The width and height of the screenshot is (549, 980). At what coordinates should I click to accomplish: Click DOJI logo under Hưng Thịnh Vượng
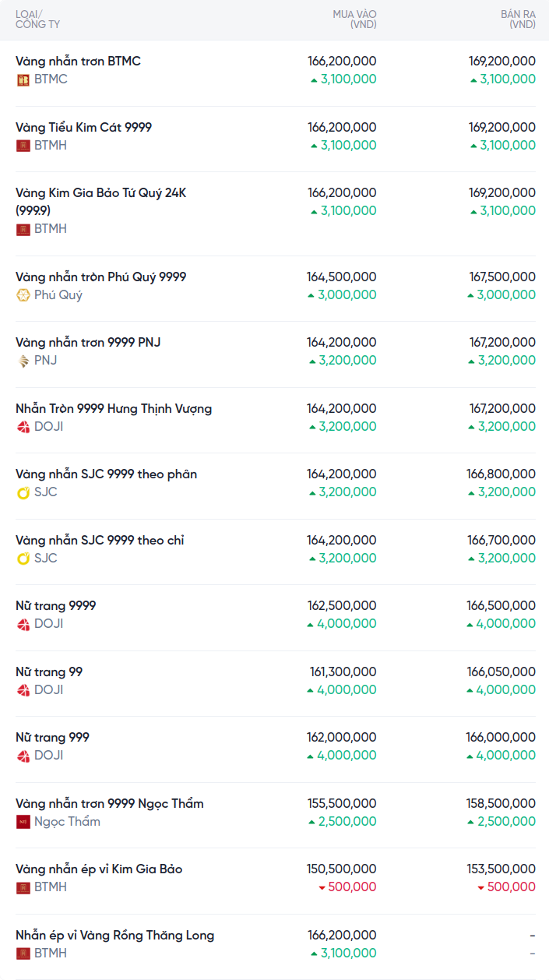(x=23, y=427)
